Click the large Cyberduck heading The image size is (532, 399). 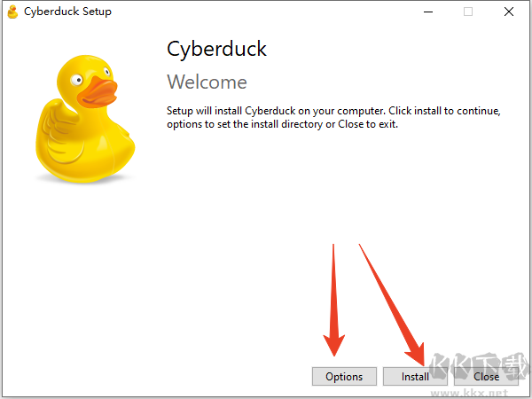pos(217,49)
